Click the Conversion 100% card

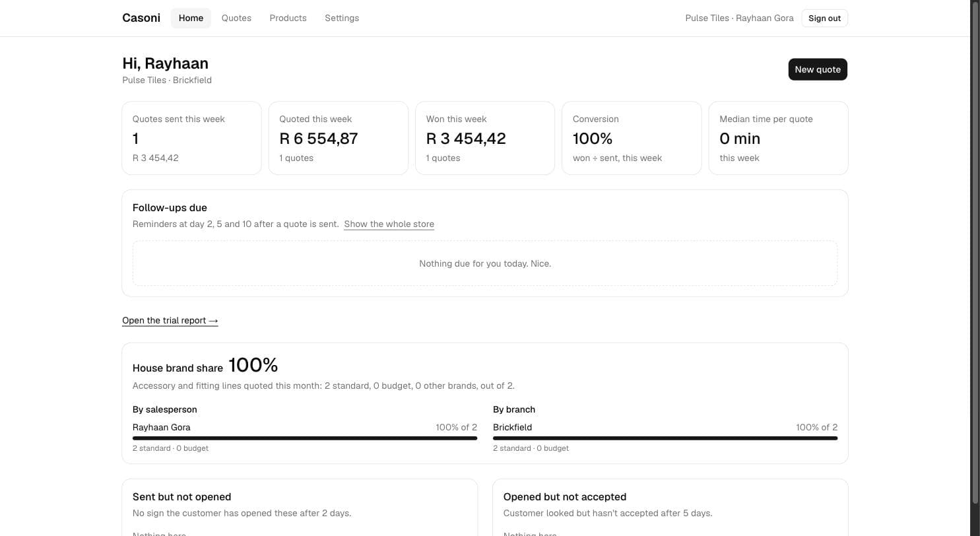pyautogui.click(x=632, y=138)
